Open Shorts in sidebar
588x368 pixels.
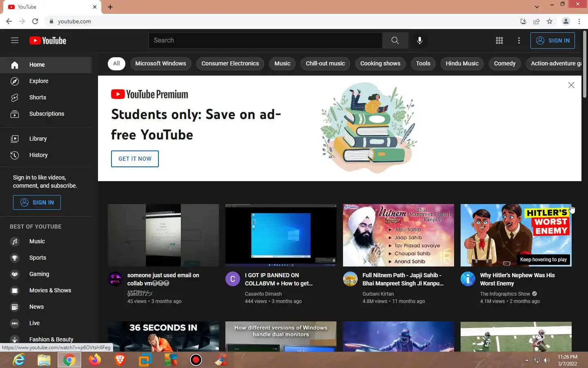(x=46, y=97)
